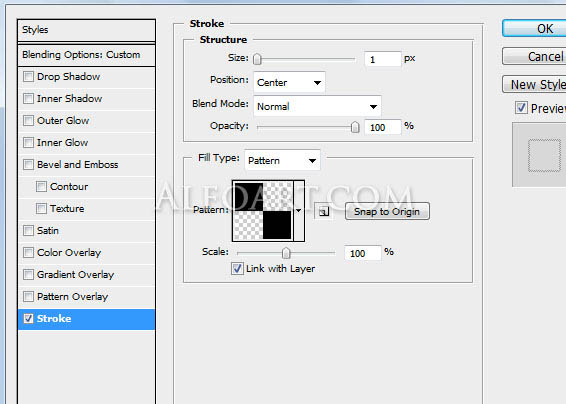
Task: Open the Blend Mode dropdown
Action: pyautogui.click(x=317, y=106)
